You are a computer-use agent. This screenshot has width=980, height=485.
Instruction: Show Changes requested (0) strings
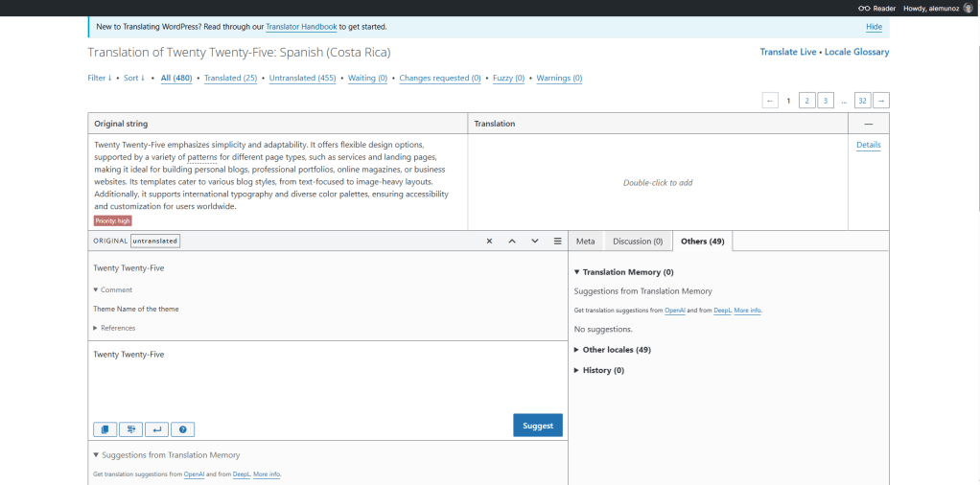click(x=440, y=79)
